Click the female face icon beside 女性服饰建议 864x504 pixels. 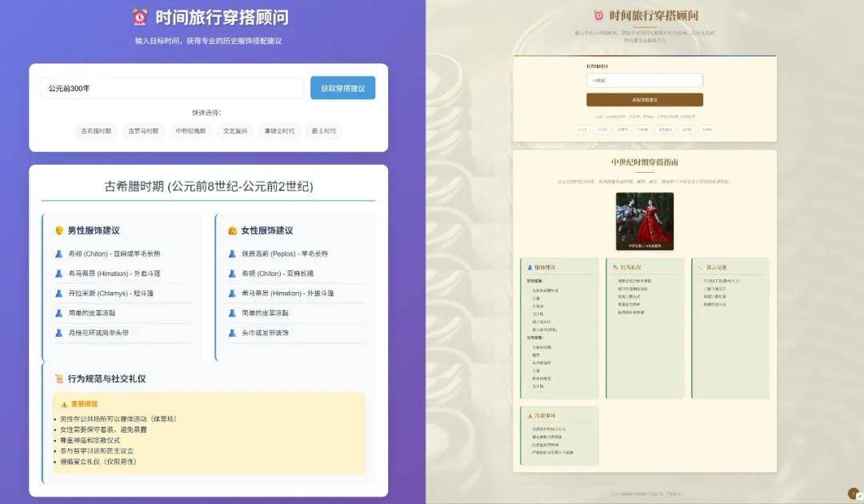point(232,230)
